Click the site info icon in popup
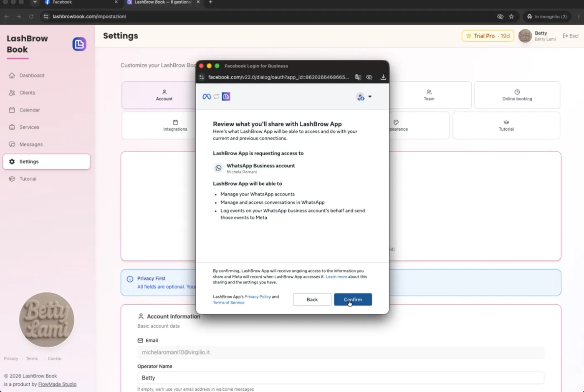 click(202, 77)
